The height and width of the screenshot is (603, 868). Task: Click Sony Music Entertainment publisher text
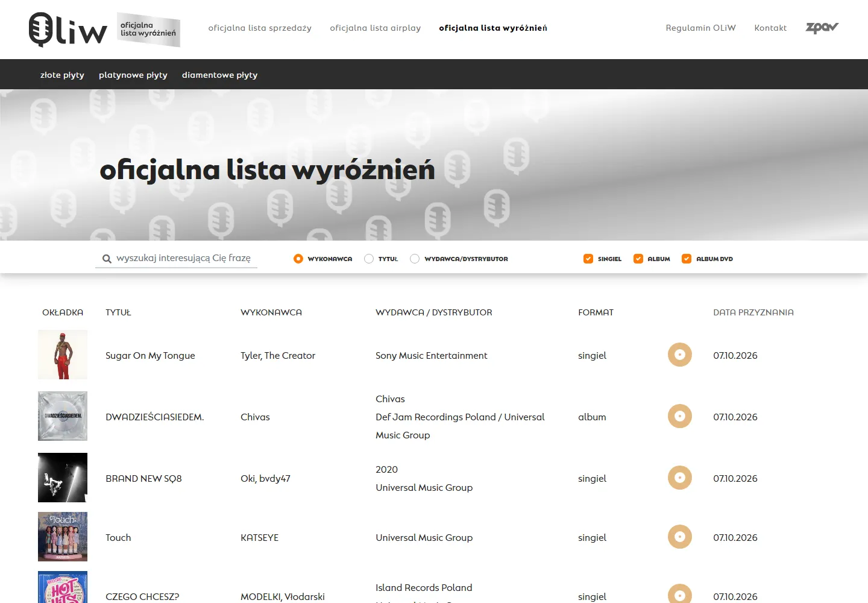point(432,356)
